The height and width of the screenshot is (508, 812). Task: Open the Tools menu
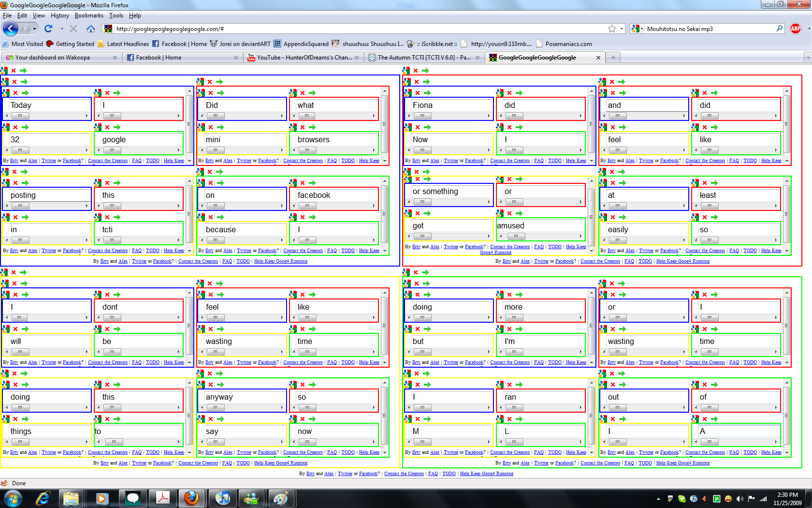coord(116,15)
